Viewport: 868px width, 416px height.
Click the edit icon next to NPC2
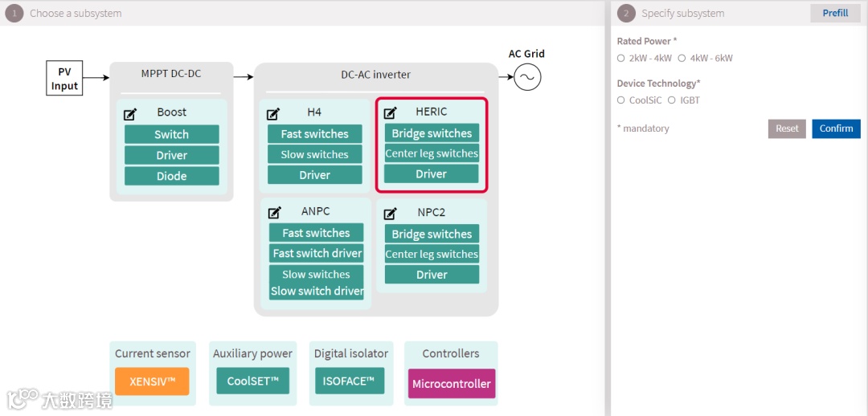pyautogui.click(x=391, y=213)
